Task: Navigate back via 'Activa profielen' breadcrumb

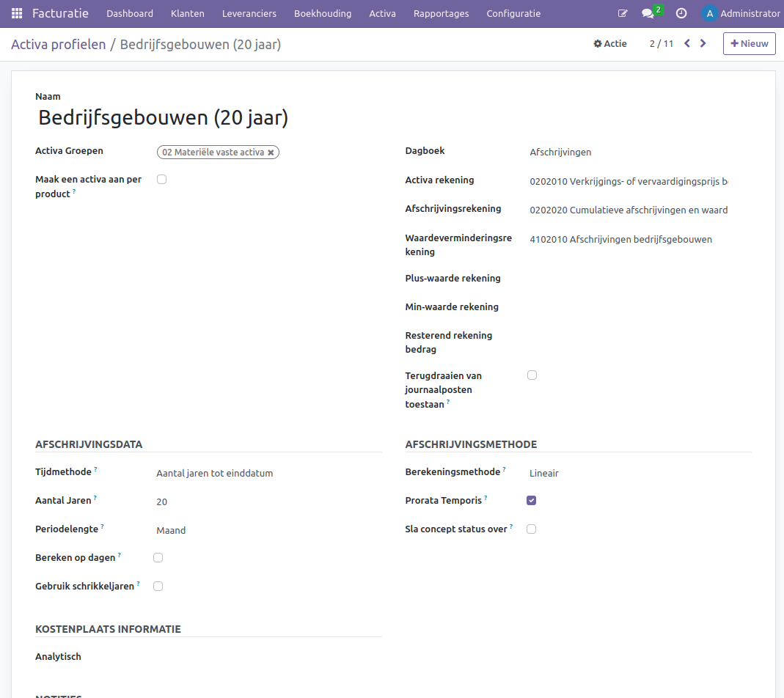Action: (59, 44)
